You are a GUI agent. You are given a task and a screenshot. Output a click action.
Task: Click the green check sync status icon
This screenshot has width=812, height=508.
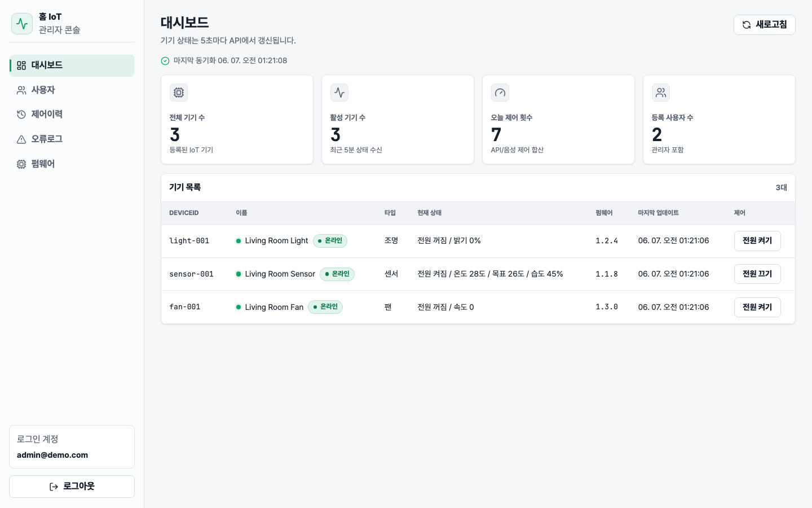165,61
